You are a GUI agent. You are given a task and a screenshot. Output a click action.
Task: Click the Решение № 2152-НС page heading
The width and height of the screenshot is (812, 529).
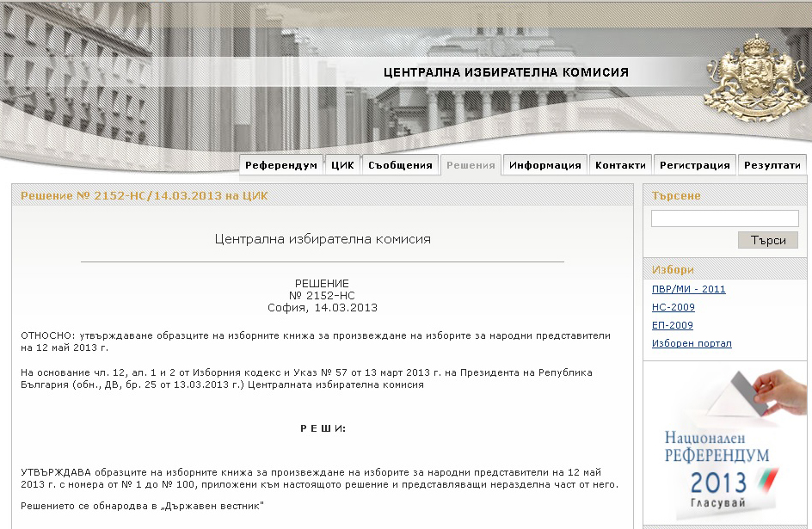[x=144, y=195]
